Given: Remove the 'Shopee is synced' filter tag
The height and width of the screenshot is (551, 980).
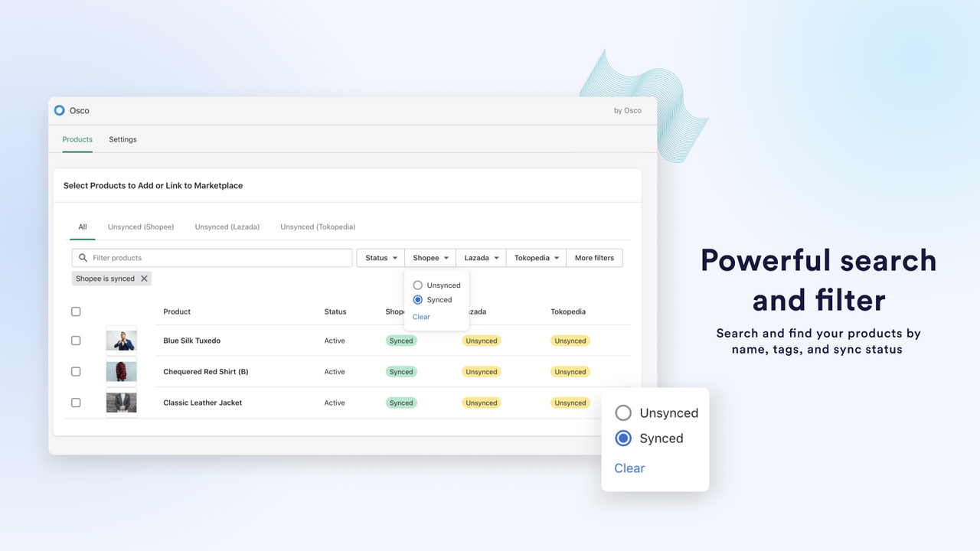Looking at the screenshot, I should click(144, 279).
